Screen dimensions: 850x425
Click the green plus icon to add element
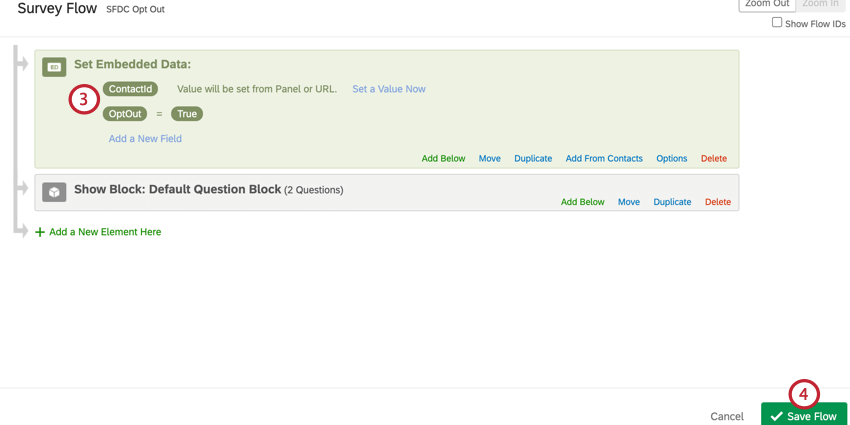40,232
